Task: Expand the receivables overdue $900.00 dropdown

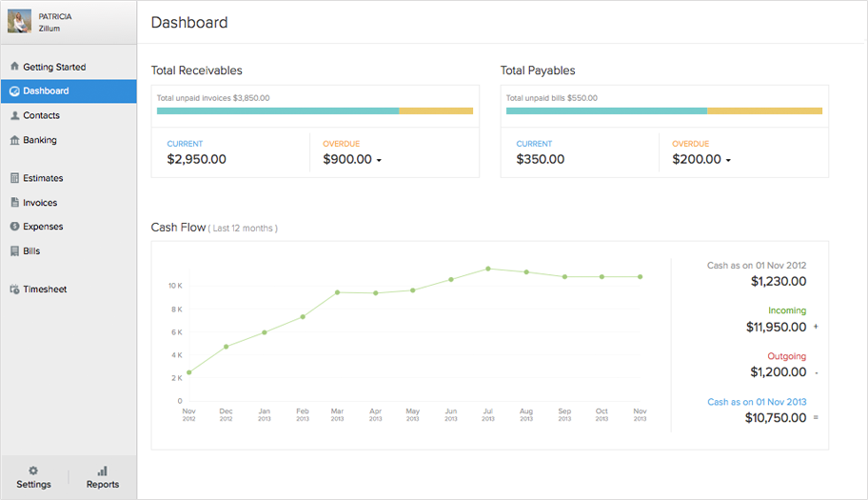Action: [379, 160]
